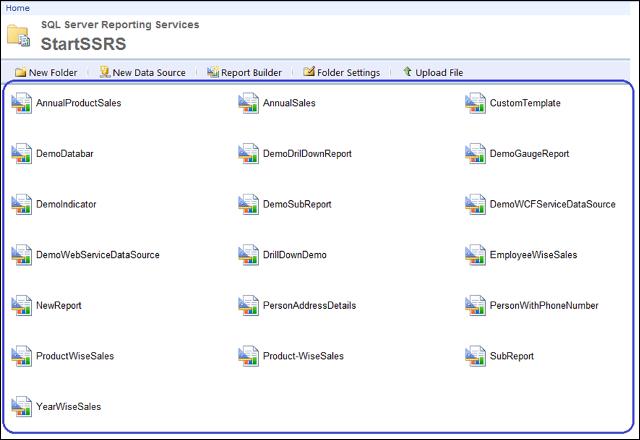Click the DemoWebServiceDataSource report icon
This screenshot has height=440, width=640.
coord(22,255)
